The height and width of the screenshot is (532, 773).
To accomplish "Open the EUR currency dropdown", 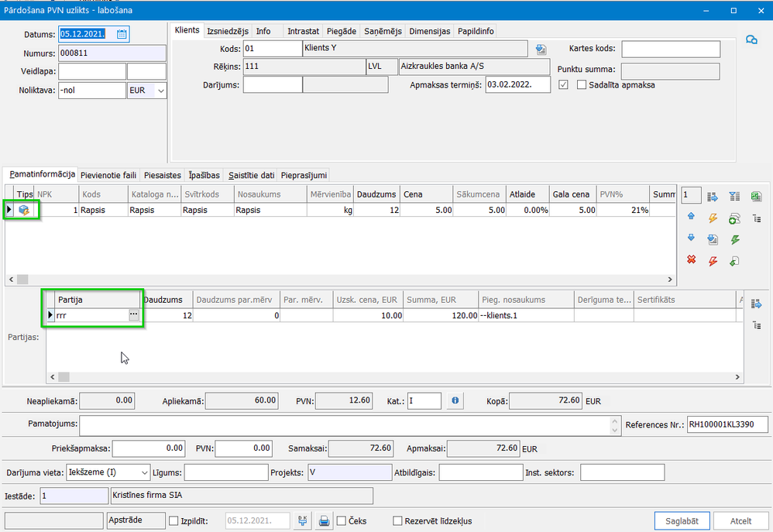I will [160, 91].
